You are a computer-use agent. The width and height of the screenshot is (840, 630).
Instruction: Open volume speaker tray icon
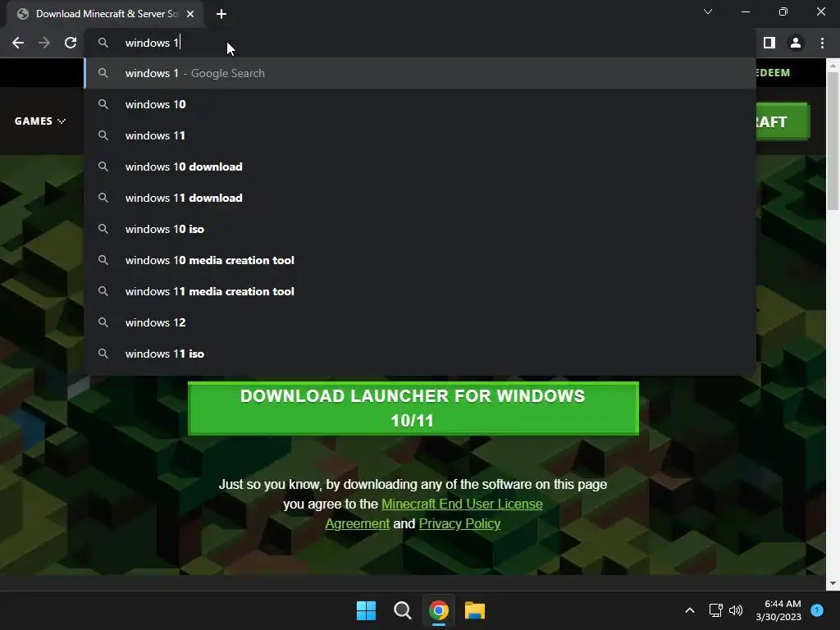point(736,610)
